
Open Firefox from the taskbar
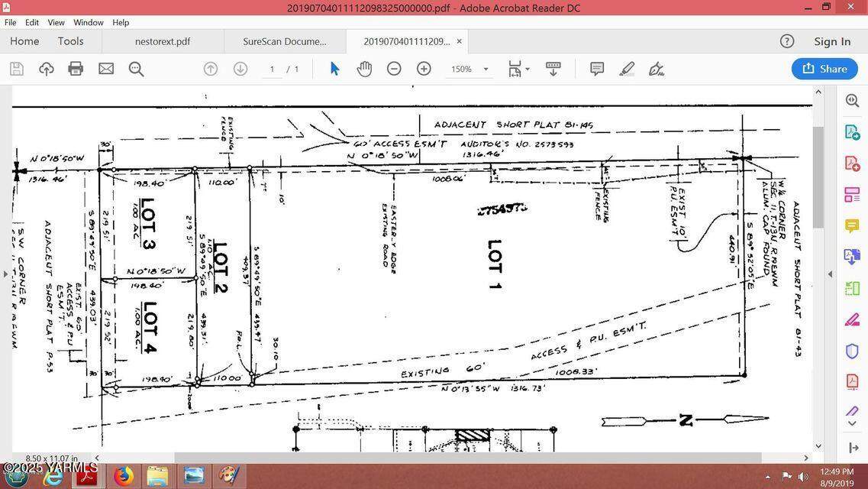tap(124, 477)
